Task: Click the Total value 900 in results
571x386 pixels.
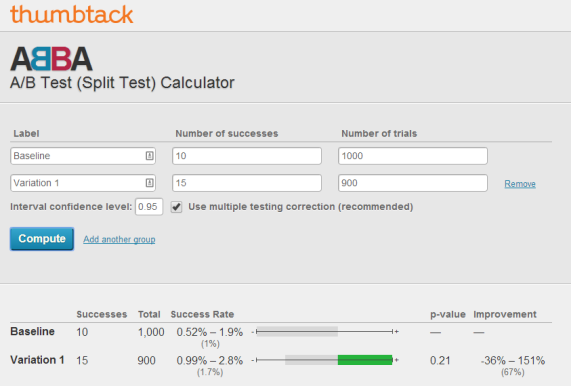Action: 146,361
